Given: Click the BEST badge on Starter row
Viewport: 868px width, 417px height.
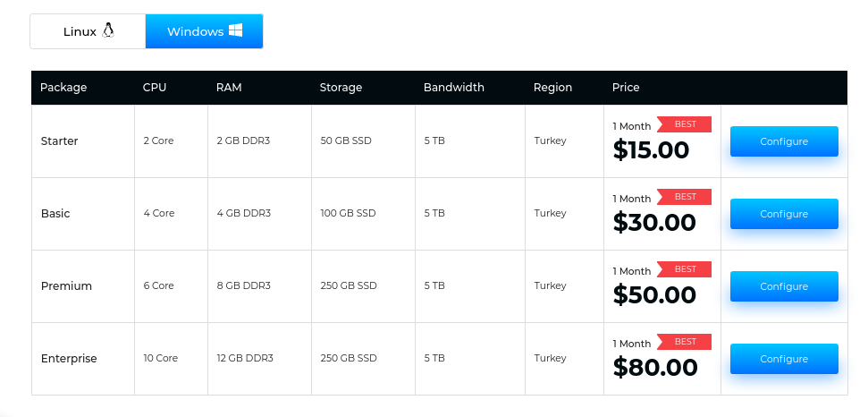Looking at the screenshot, I should pyautogui.click(x=684, y=124).
